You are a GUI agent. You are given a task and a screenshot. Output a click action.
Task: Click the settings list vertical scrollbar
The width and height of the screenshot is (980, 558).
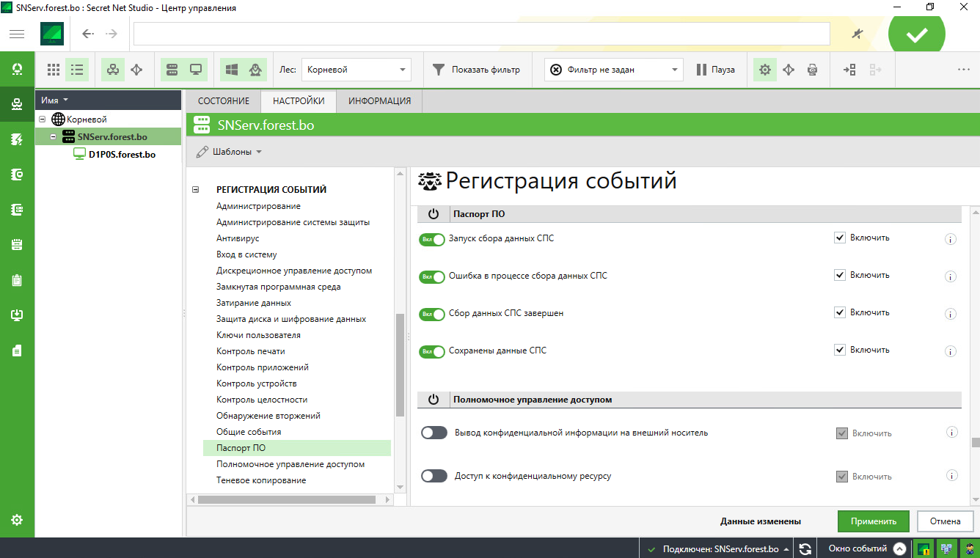tap(400, 365)
